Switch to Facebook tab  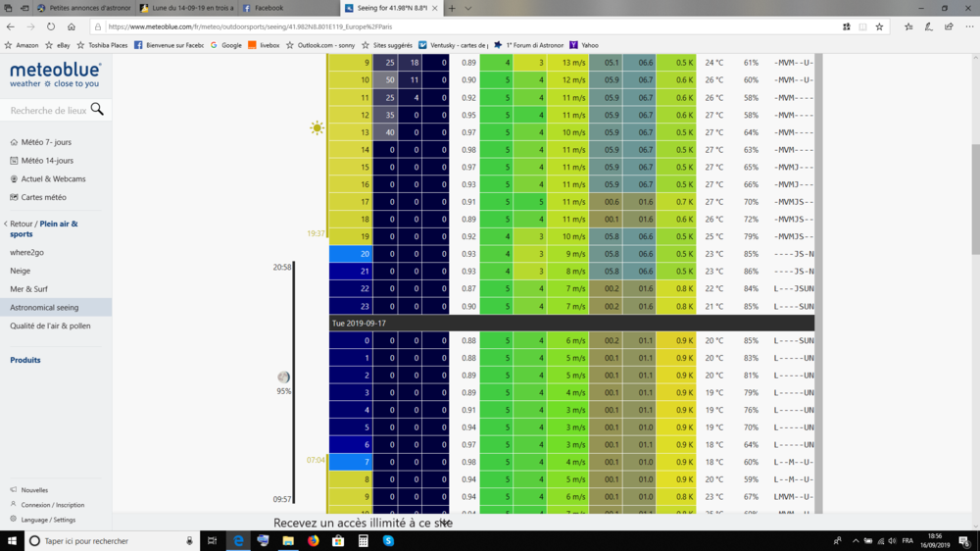pos(289,8)
